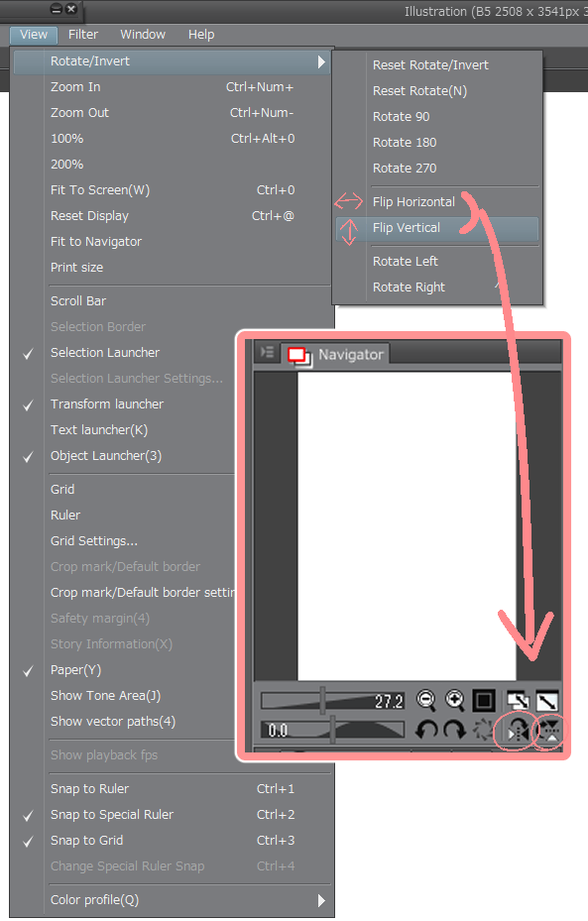This screenshot has width=588, height=921.
Task: Click the Fit to Screen diagonal-arrow icon
Action: [547, 701]
